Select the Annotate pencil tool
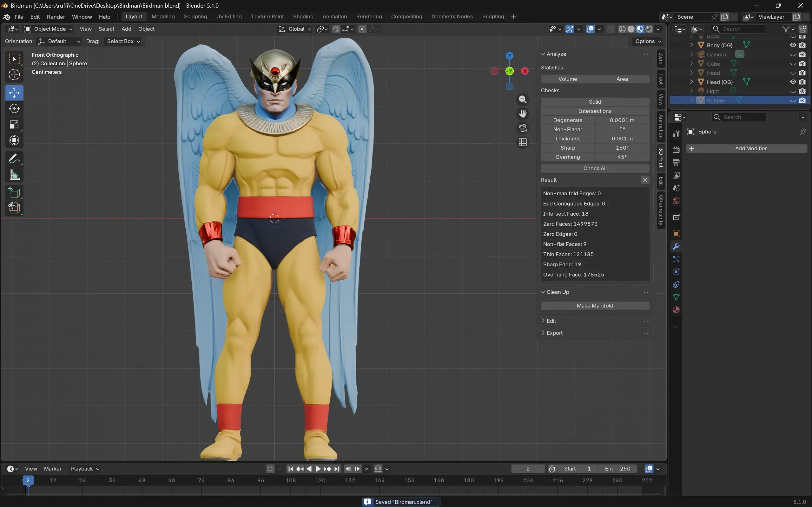This screenshot has width=812, height=507. (14, 159)
